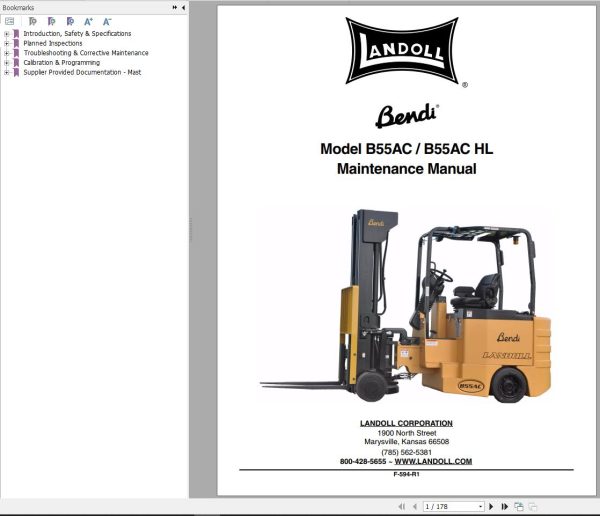
Task: Click the previous view icon in the status bar
Action: point(519,506)
